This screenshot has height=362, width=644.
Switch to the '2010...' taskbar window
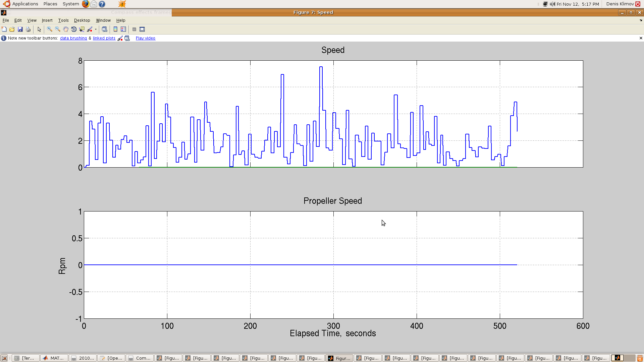pyautogui.click(x=83, y=358)
